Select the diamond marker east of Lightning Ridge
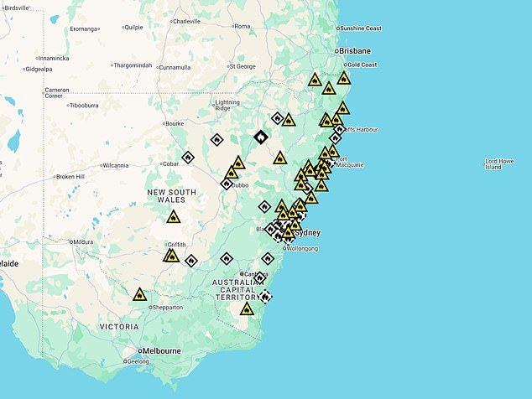The width and height of the screenshot is (532, 399). (x=277, y=118)
